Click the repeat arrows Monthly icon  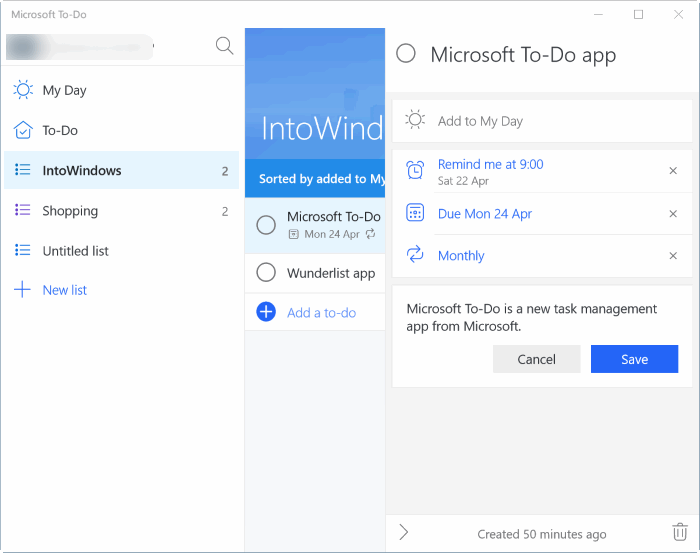415,254
